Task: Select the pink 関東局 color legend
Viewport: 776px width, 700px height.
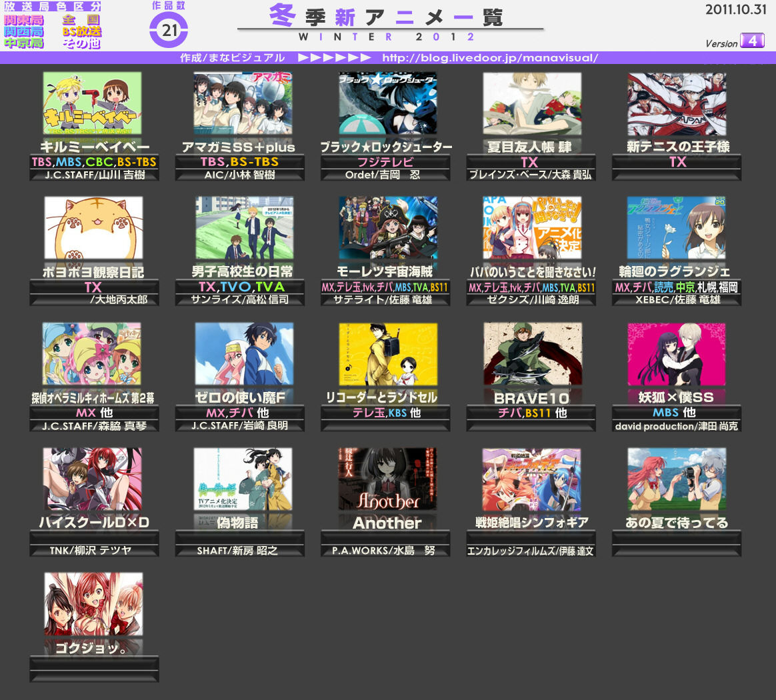Action: tap(24, 20)
